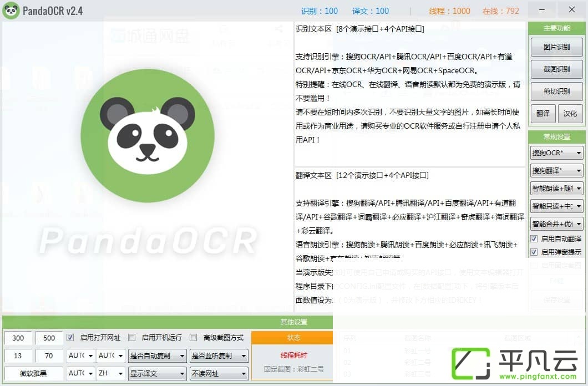The height and width of the screenshot is (386, 588).
Task: Click the orange 状态 header
Action: (x=292, y=338)
